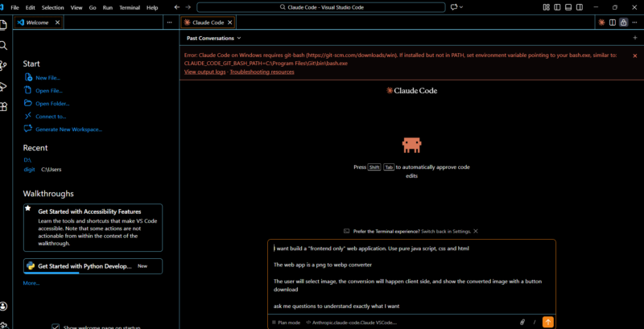Click the Anthropic.claude-code context chip

pyautogui.click(x=351, y=323)
